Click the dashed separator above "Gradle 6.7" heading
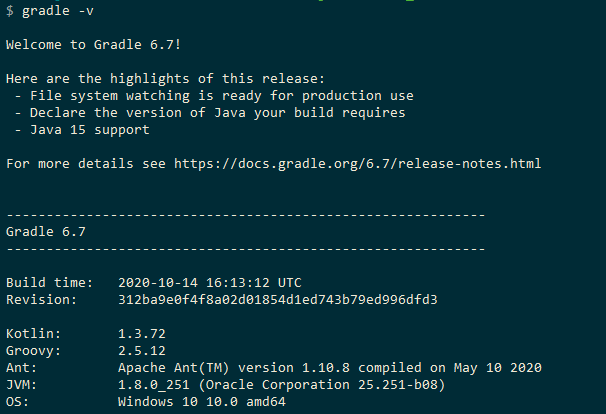This screenshot has height=414, width=606. click(245, 214)
